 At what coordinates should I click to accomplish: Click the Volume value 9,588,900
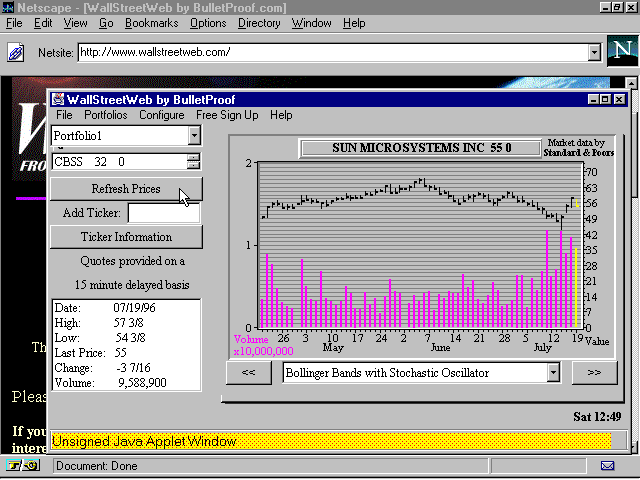[x=142, y=383]
